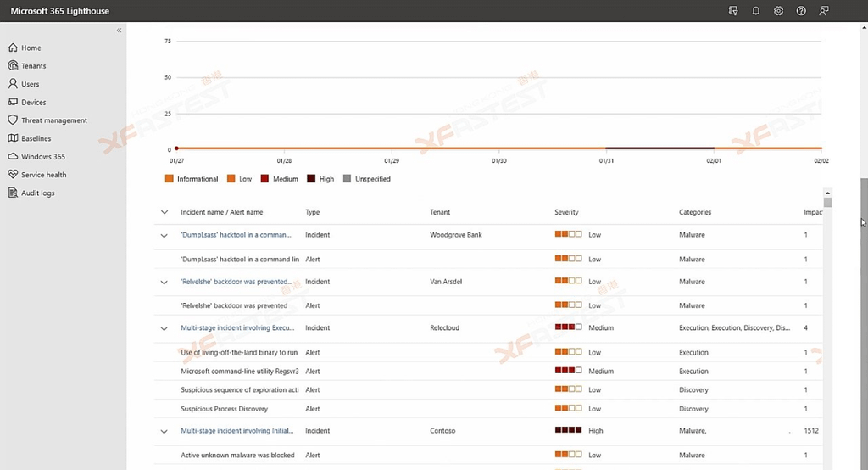Sort by Type column header
The height and width of the screenshot is (470, 868).
point(312,212)
